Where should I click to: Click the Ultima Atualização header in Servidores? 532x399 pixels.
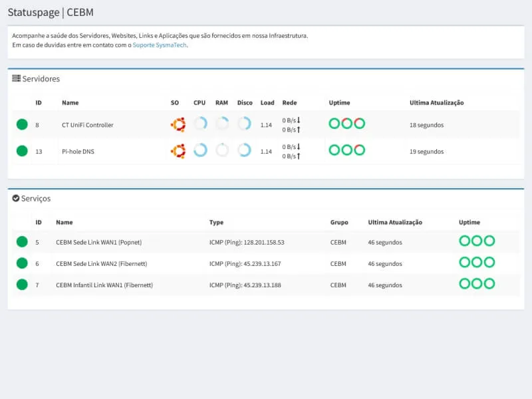coord(436,103)
